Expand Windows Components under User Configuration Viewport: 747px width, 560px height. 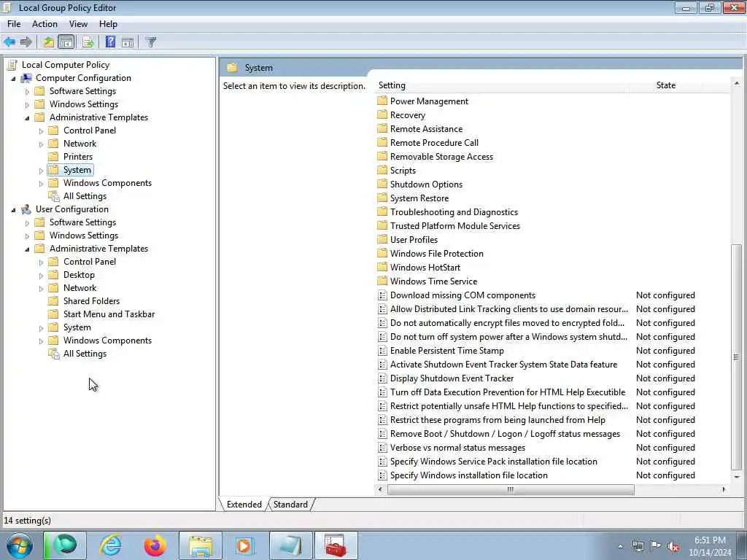[41, 341]
